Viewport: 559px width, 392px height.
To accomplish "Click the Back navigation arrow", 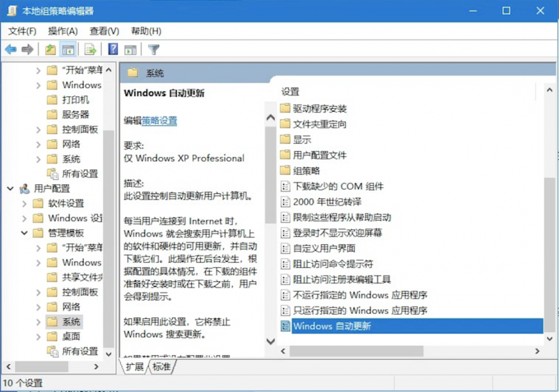I will (10, 49).
